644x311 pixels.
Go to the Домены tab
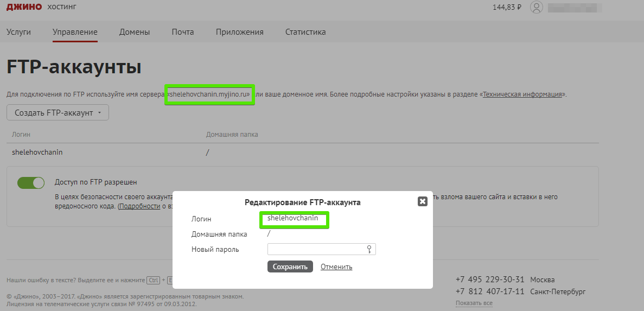pyautogui.click(x=135, y=32)
